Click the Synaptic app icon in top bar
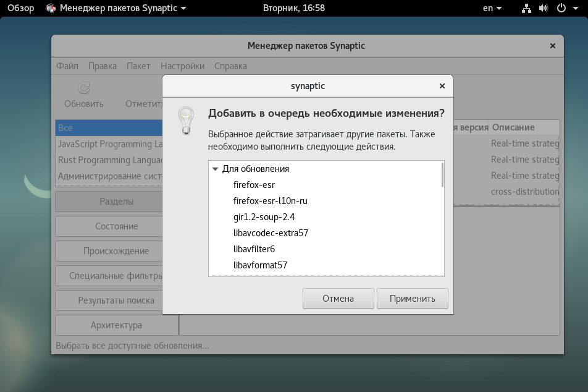588x392 pixels. click(51, 8)
